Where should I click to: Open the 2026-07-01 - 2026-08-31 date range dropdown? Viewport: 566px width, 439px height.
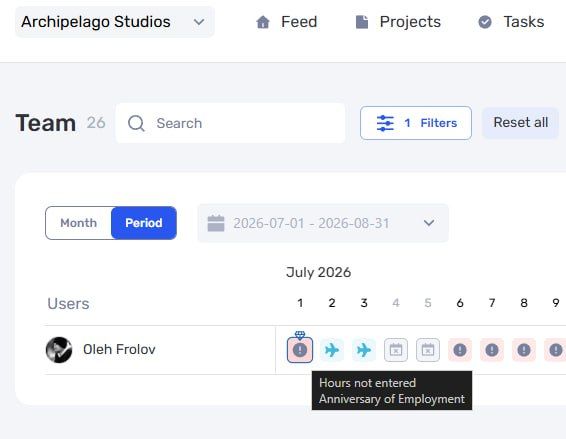[x=323, y=223]
